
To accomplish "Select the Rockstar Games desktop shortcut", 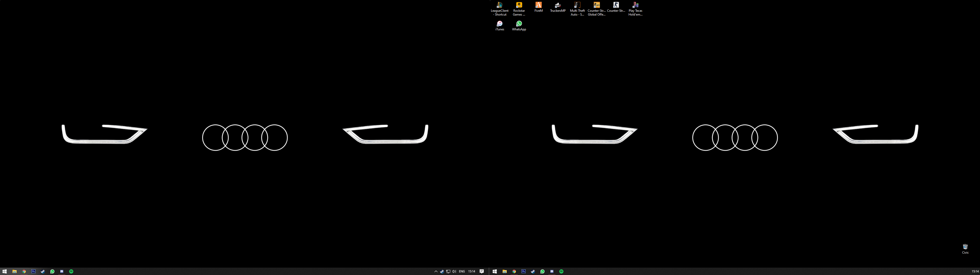I will tap(519, 9).
